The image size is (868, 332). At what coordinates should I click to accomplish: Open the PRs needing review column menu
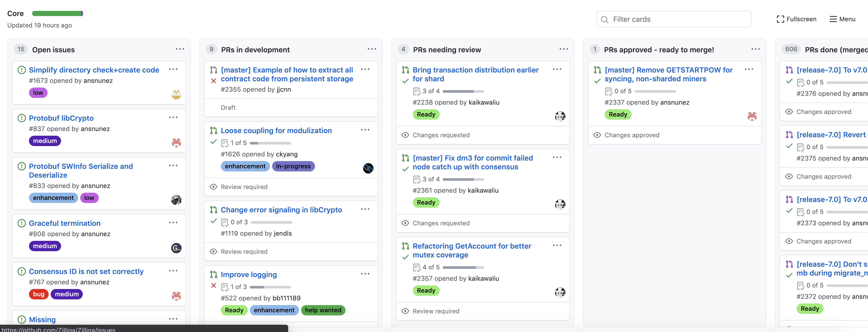564,49
